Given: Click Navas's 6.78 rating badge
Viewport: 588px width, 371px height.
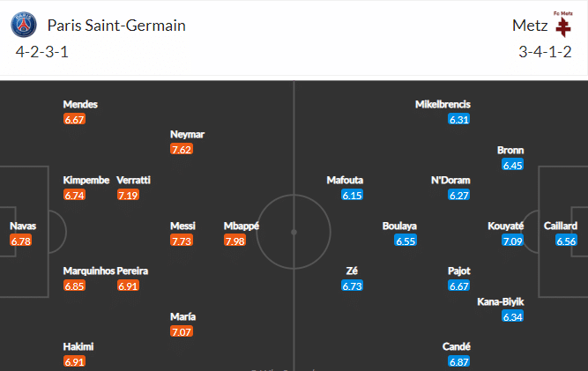Looking at the screenshot, I should [x=21, y=241].
